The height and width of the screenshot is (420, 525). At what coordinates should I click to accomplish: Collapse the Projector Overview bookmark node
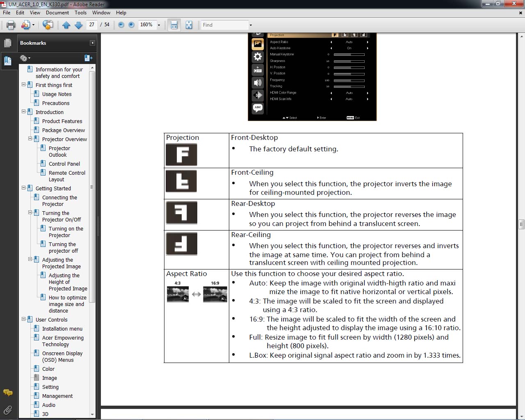tap(30, 139)
